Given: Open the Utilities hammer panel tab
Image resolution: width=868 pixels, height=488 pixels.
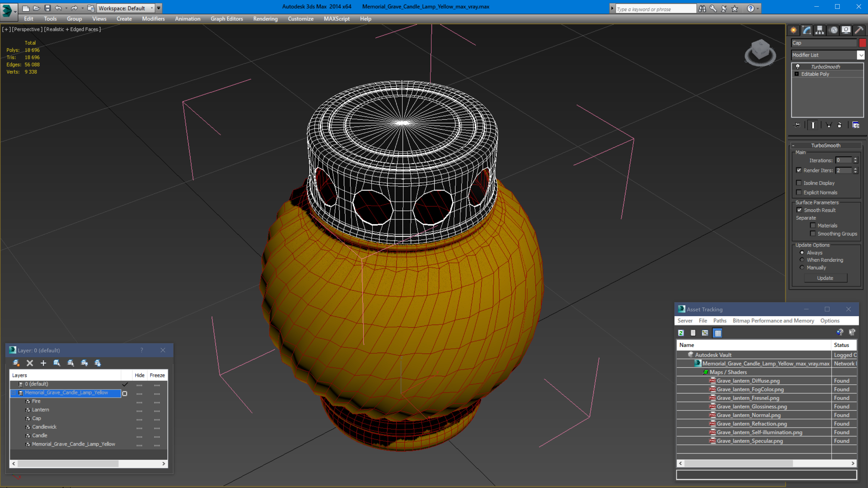Looking at the screenshot, I should click(859, 30).
